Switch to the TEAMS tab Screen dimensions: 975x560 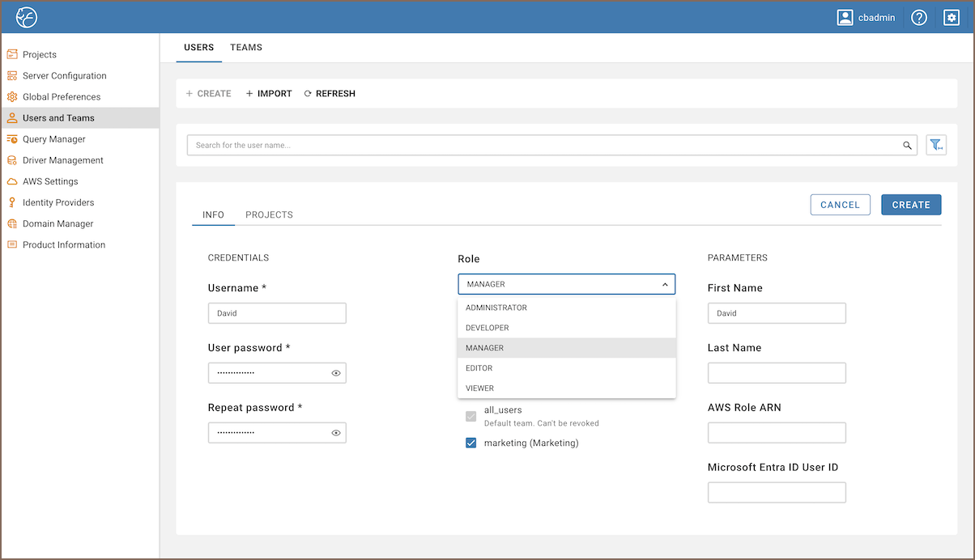(246, 48)
